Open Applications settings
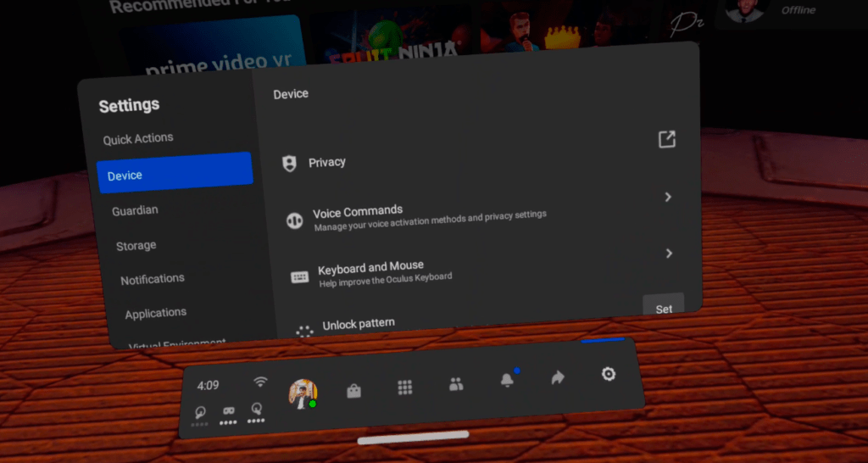The height and width of the screenshot is (463, 868). point(156,314)
